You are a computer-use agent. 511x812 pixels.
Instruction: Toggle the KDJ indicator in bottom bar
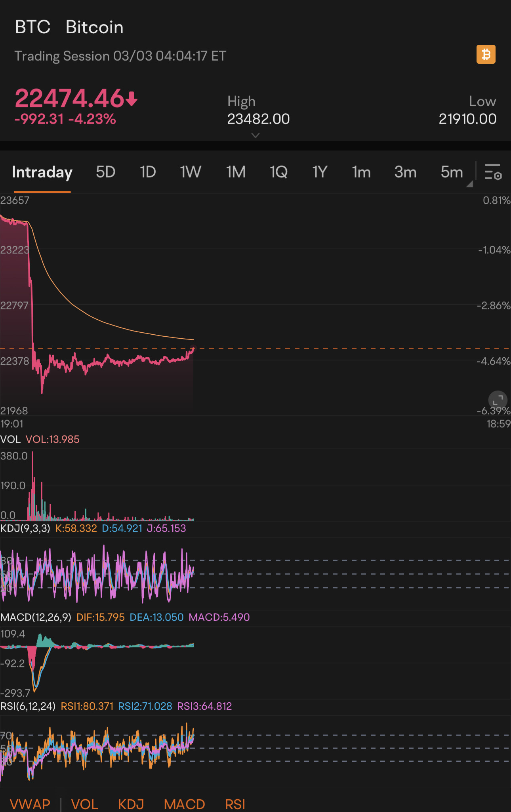point(131,804)
